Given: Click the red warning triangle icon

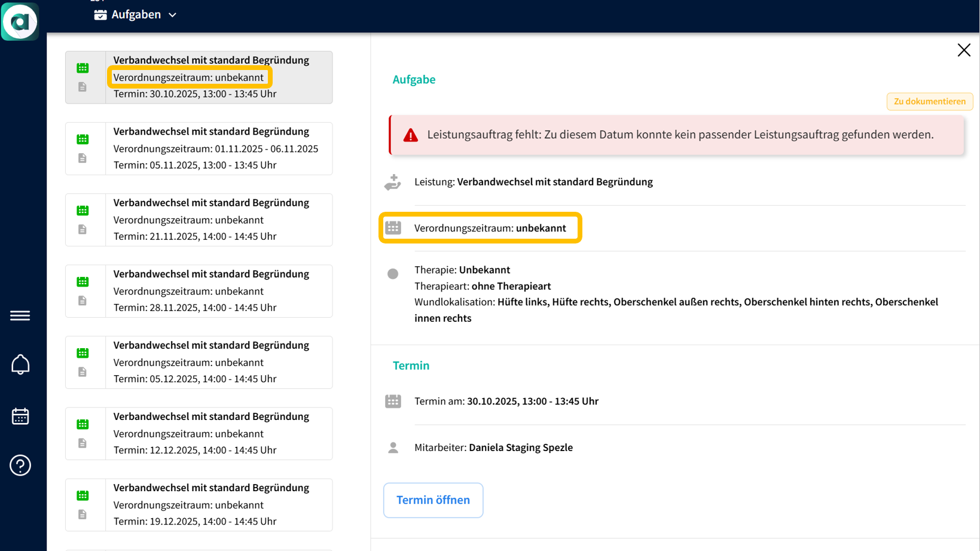Looking at the screenshot, I should (410, 135).
